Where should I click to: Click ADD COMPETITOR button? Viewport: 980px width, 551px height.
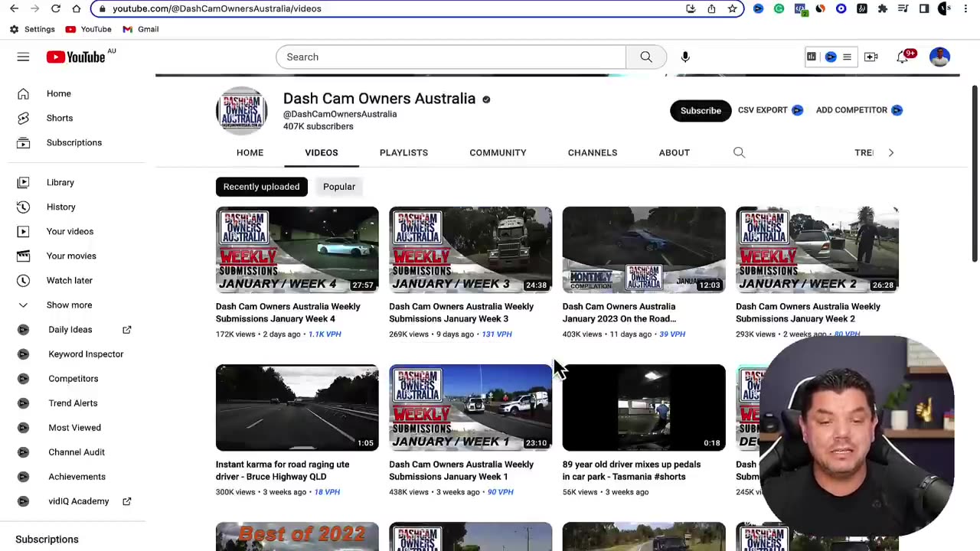[859, 110]
